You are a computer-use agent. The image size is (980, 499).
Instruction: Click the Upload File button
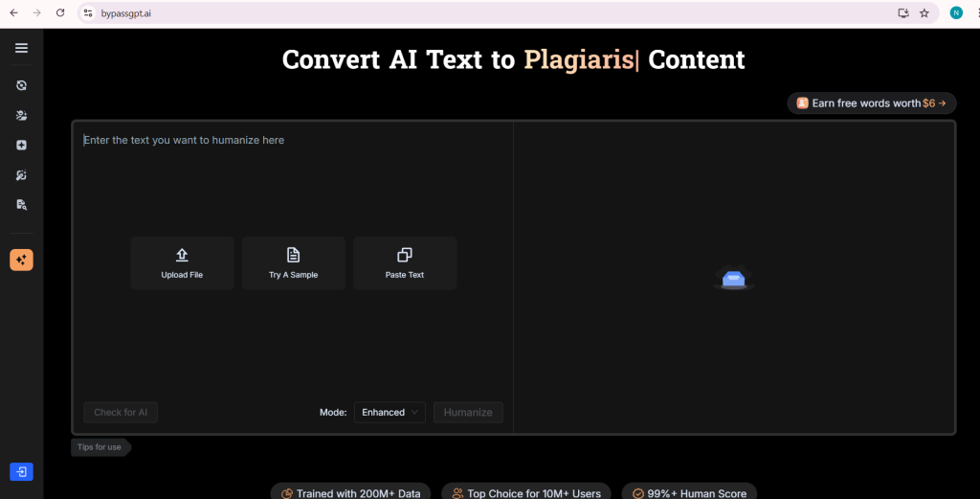[x=182, y=263]
